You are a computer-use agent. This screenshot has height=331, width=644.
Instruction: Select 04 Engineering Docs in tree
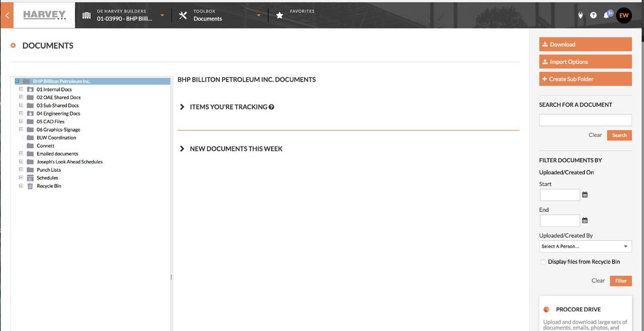[x=58, y=113]
